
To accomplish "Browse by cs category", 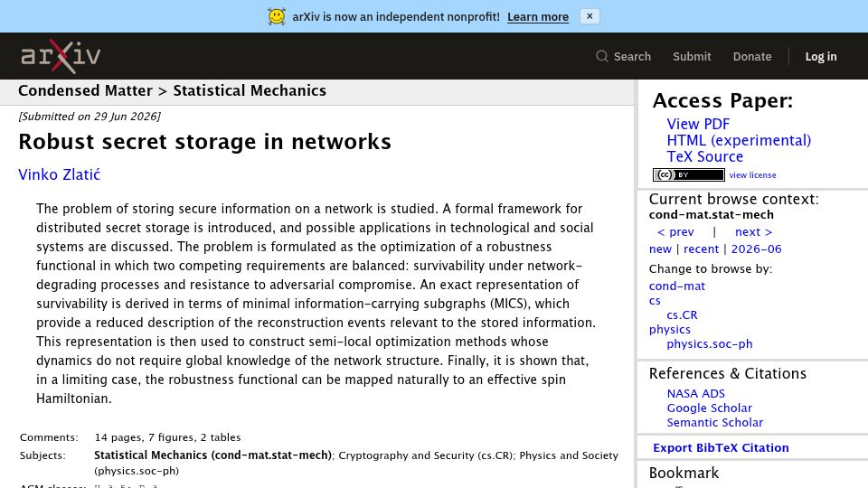I will [655, 300].
